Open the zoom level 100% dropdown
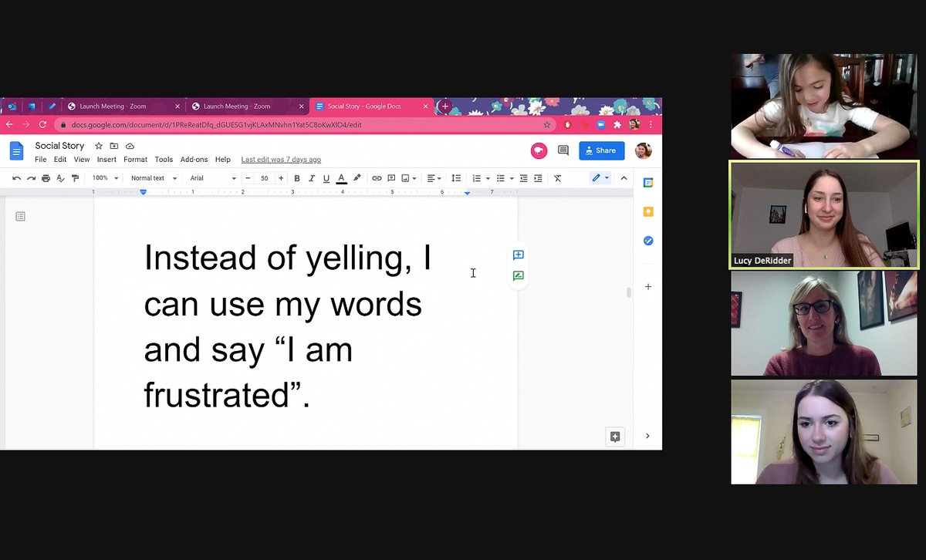This screenshot has height=560, width=926. pos(105,178)
